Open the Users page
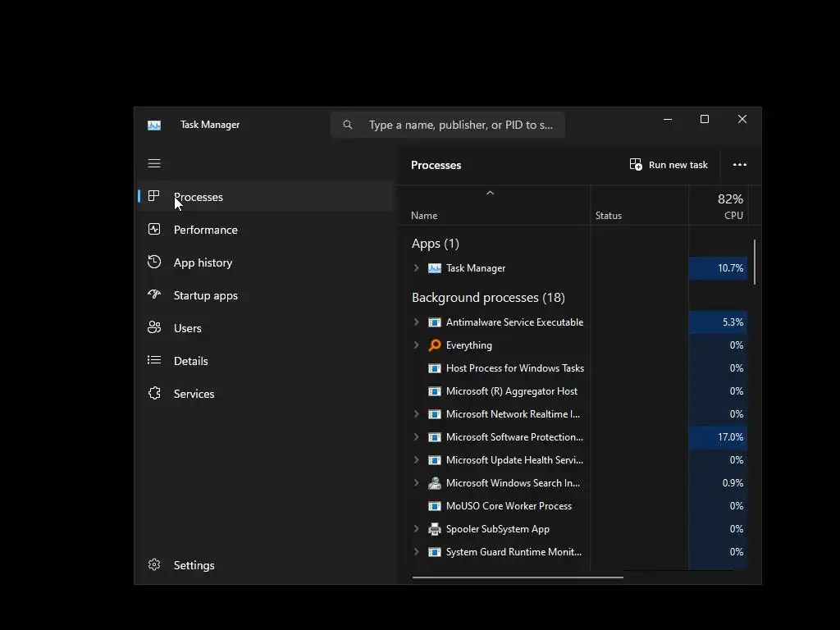Screen dimensions: 840x630 click(267, 328)
